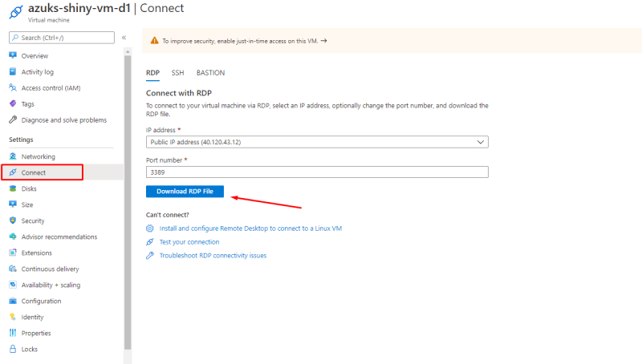Click the Networking icon in Settings

point(13,156)
